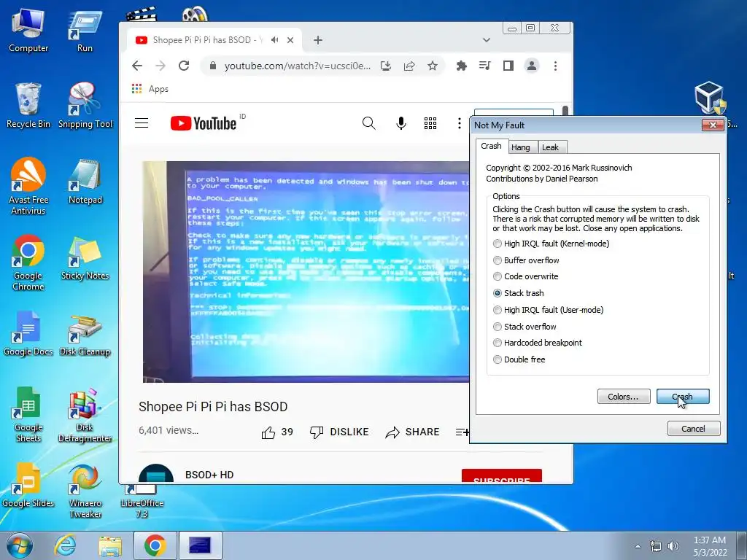
Task: Open Chrome profile avatar
Action: click(x=532, y=66)
